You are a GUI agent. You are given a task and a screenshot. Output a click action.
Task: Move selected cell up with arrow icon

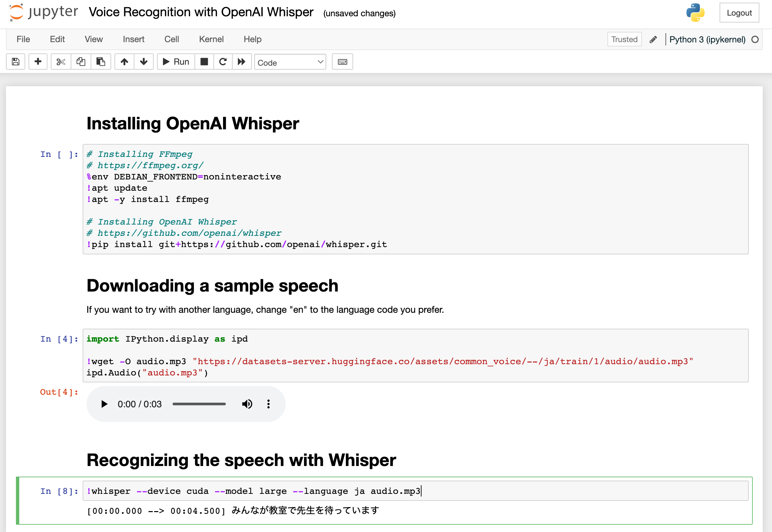pos(124,62)
